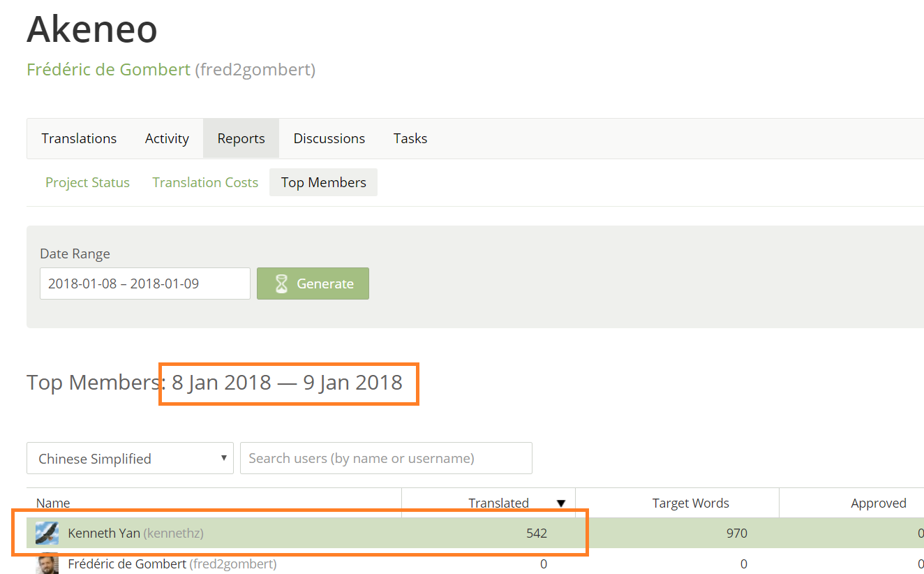Click the 970 target words value

coord(736,533)
